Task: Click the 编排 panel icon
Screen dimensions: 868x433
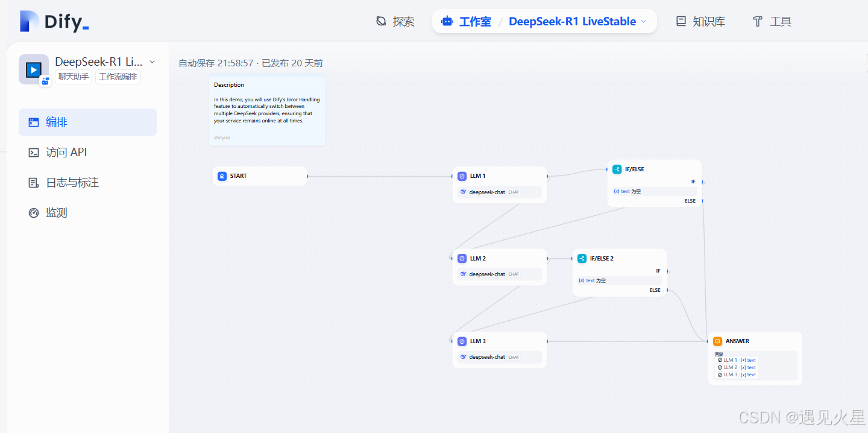Action: 34,122
